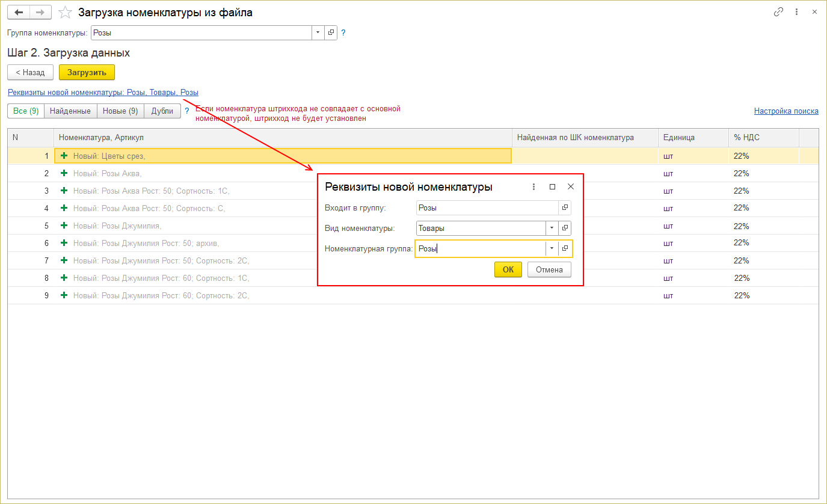Close the Реквизиты новой номенклатуры dialog
Screen dimensions: 827x504
571,186
